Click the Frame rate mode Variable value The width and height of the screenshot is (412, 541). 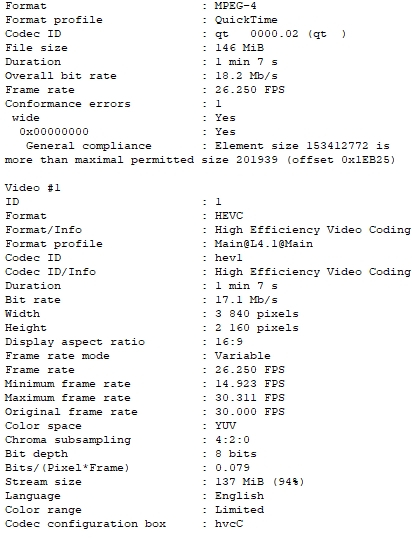[243, 356]
